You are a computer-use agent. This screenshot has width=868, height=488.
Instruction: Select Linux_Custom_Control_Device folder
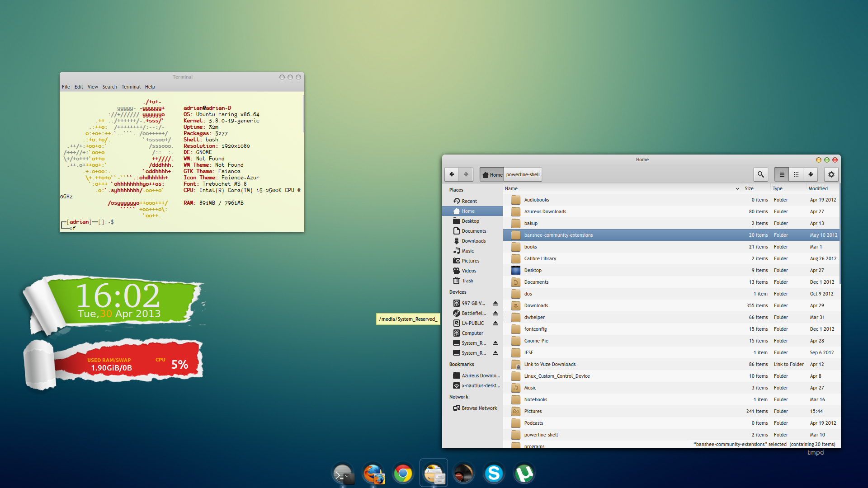click(x=671, y=376)
